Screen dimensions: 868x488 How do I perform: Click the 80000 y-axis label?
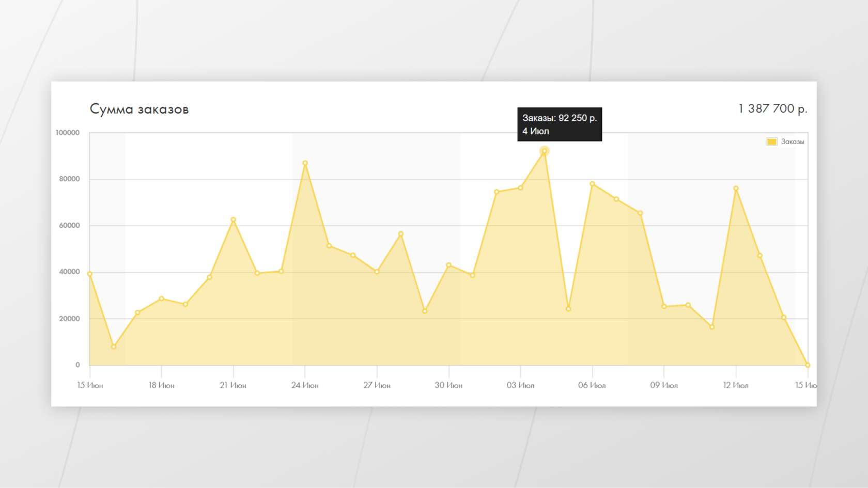point(69,179)
